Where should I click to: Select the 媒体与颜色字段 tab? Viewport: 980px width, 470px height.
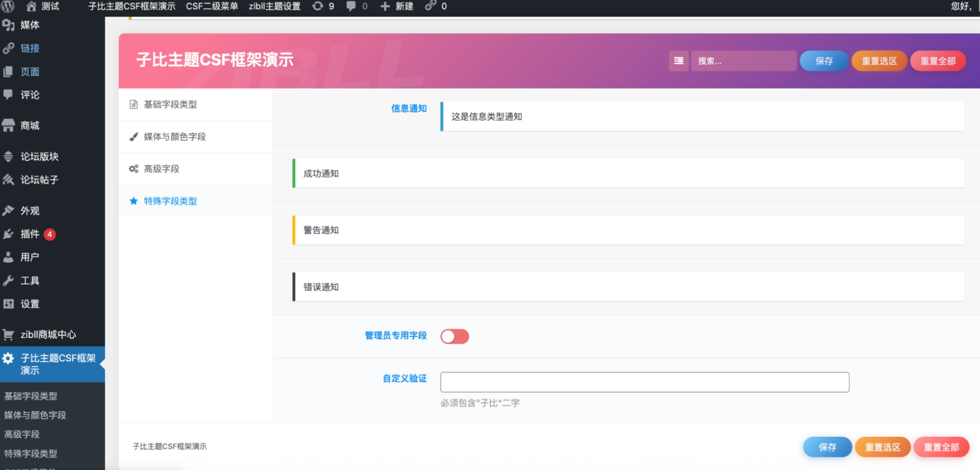tap(196, 137)
